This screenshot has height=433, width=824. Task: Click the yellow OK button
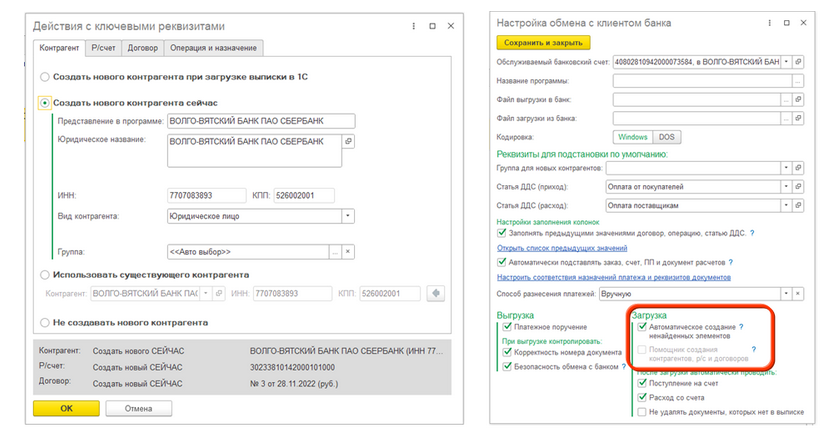click(x=66, y=408)
